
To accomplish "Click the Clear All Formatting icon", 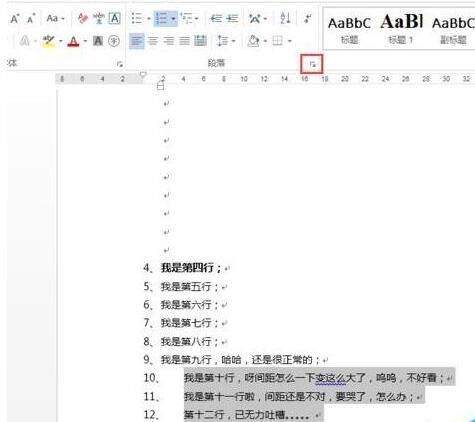I will pyautogui.click(x=82, y=19).
